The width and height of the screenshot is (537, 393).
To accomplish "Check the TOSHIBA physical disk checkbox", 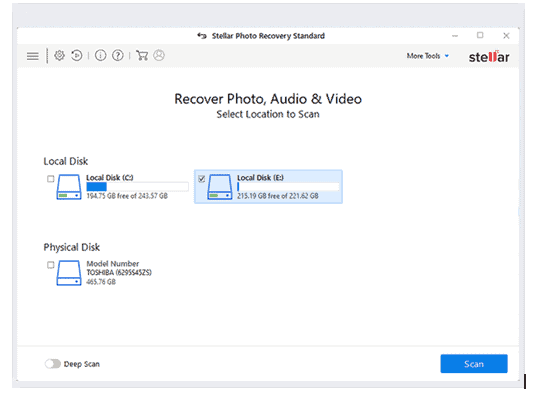I will tap(51, 265).
